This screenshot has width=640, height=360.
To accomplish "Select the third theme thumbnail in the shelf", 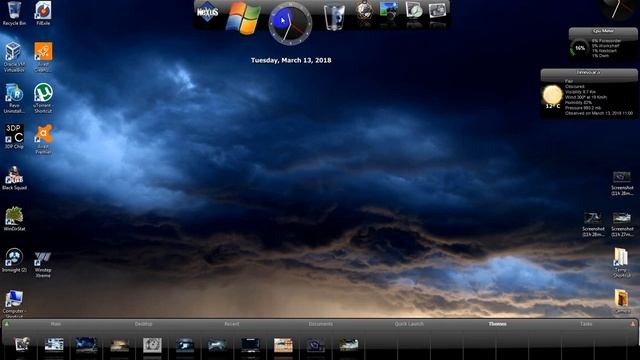I will coord(86,344).
